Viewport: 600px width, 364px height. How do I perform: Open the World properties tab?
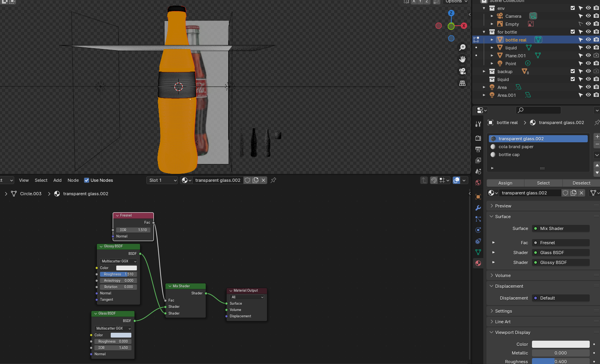click(x=478, y=183)
